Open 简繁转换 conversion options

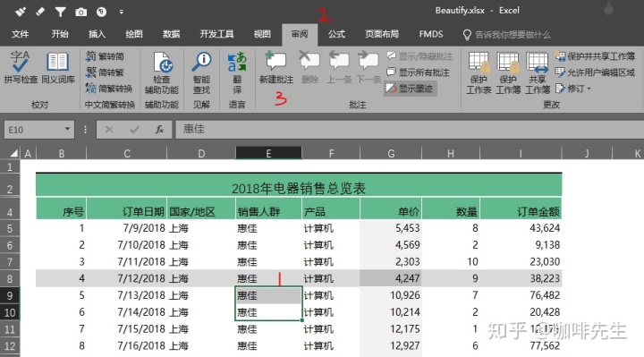(x=109, y=89)
